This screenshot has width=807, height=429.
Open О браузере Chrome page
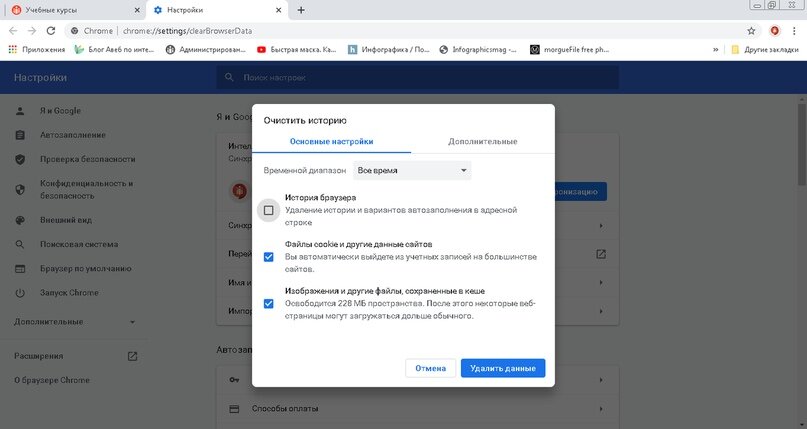pos(52,380)
